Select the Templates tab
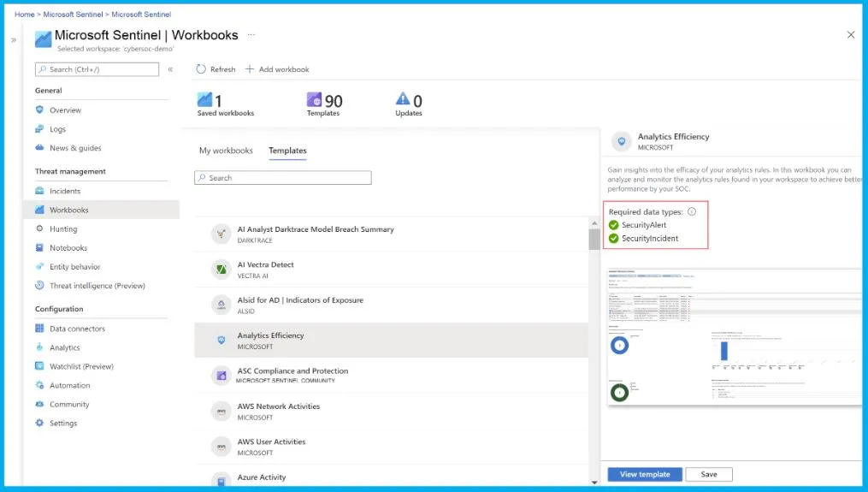 pos(287,150)
